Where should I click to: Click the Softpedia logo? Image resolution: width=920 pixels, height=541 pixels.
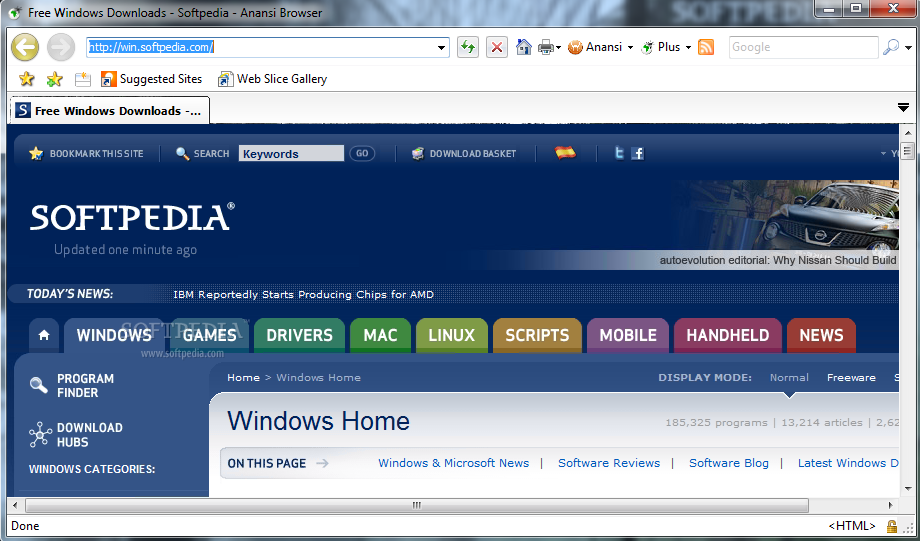[x=133, y=217]
